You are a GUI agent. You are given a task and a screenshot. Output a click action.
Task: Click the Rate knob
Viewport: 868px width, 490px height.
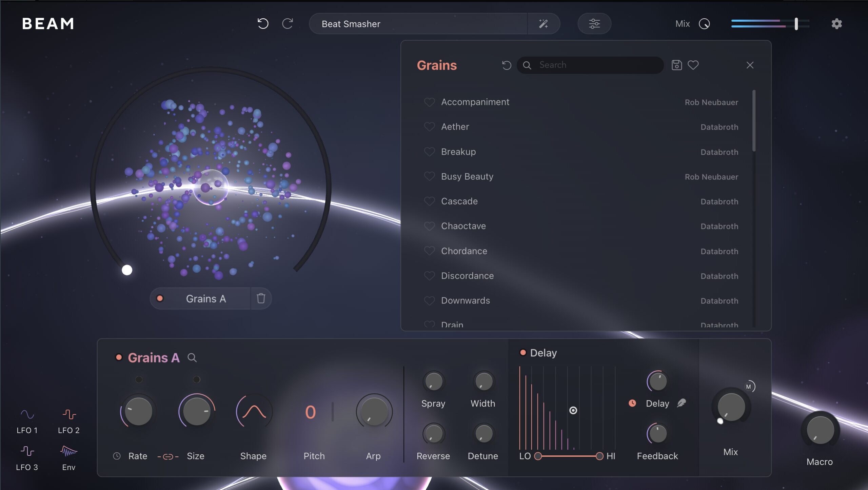click(x=138, y=411)
